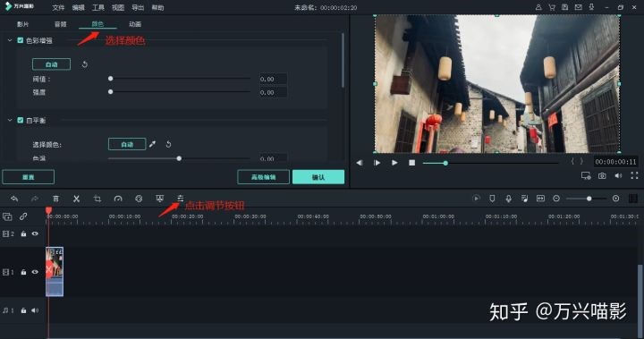Zoom out the timeline minus icon

click(x=556, y=199)
